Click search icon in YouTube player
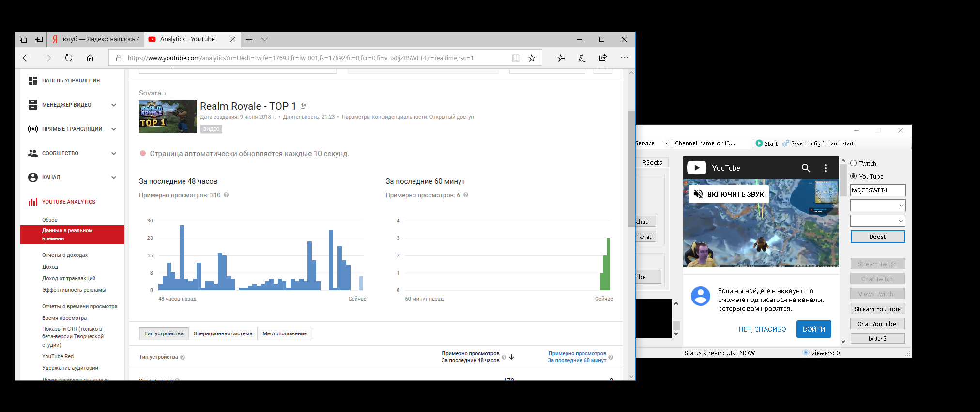 pos(806,168)
